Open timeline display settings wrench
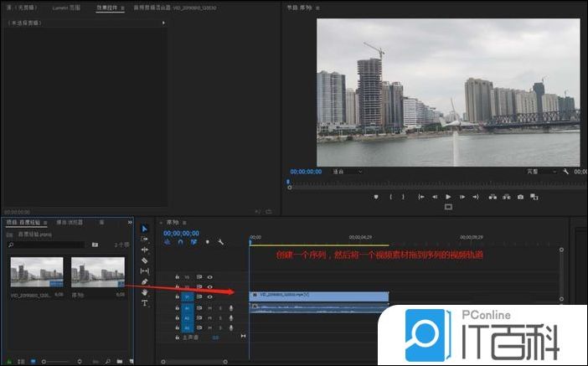 coord(220,242)
